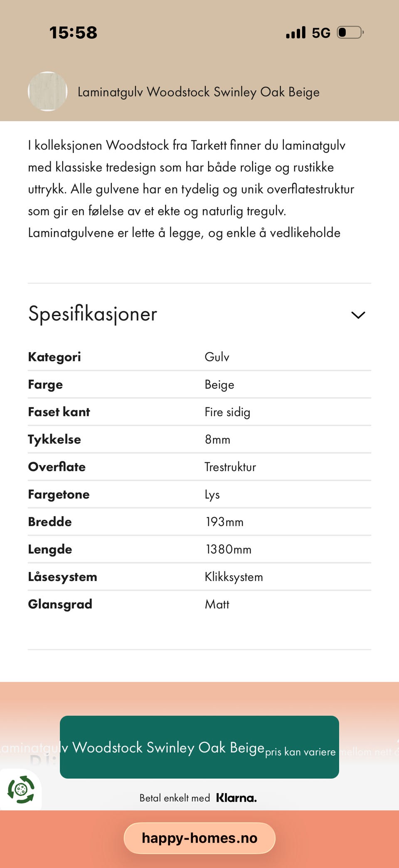This screenshot has height=868, width=399.
Task: Collapse the Spesifikasjoner section chevron
Action: [358, 315]
